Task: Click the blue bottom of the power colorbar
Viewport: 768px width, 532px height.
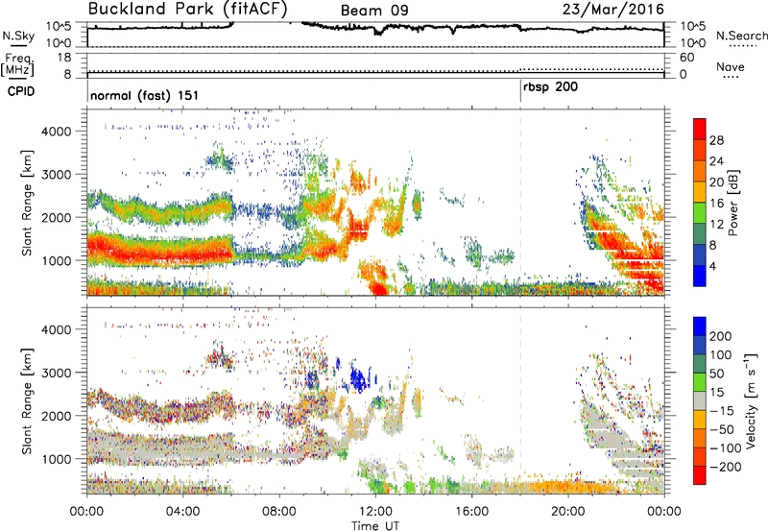Action: [700, 276]
